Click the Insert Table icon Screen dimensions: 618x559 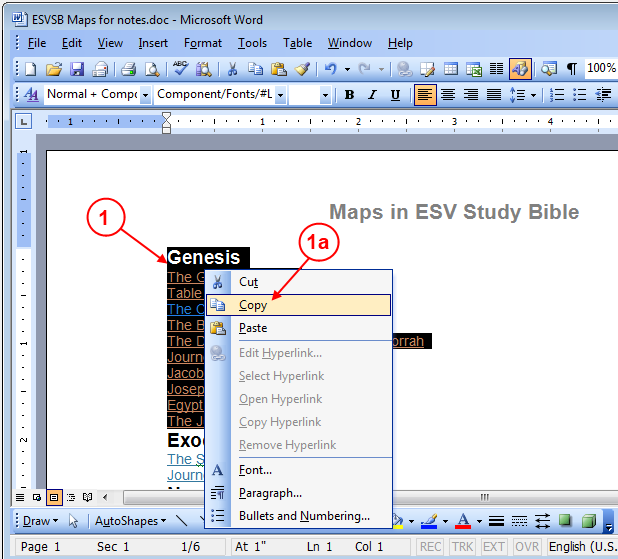(450, 69)
